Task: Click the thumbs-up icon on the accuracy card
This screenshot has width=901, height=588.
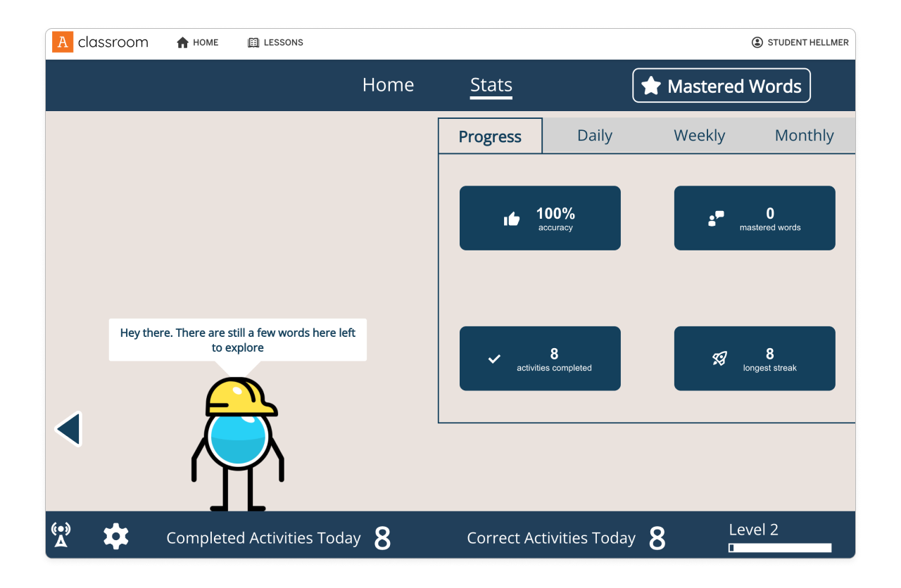Action: 512,218
